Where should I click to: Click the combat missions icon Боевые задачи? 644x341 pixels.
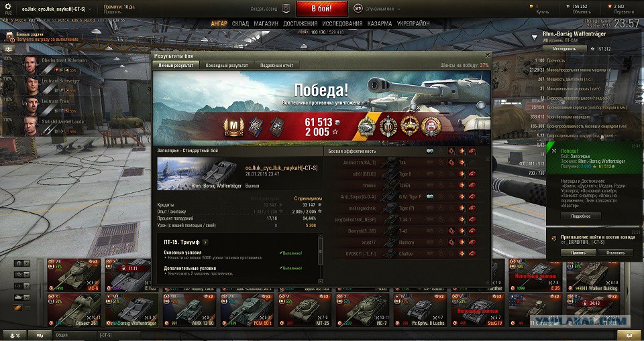(10, 38)
